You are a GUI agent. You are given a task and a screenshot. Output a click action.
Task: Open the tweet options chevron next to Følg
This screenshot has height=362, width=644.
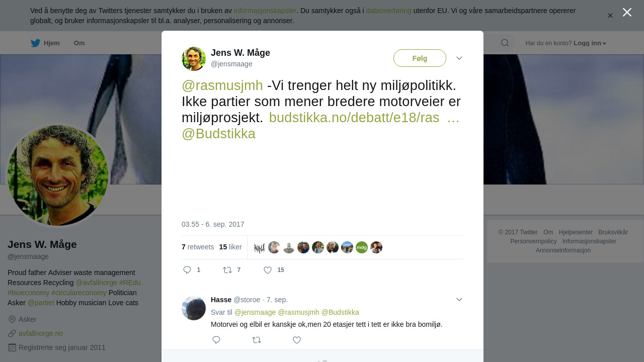tap(459, 58)
